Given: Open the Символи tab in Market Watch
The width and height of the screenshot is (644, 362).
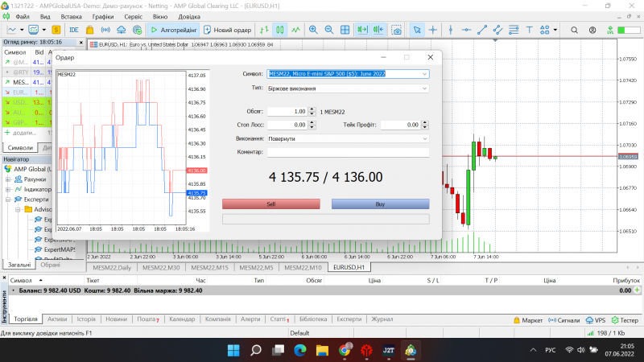Looking at the screenshot, I should click(x=20, y=148).
